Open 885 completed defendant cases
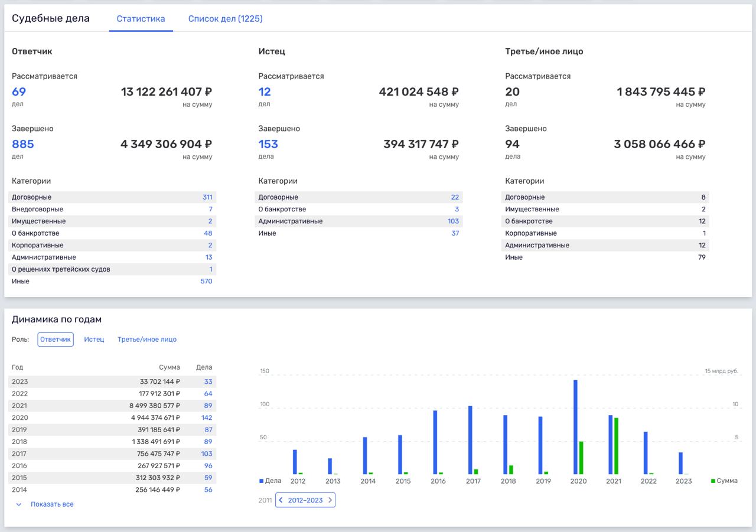The height and width of the screenshot is (532, 756). click(x=23, y=144)
